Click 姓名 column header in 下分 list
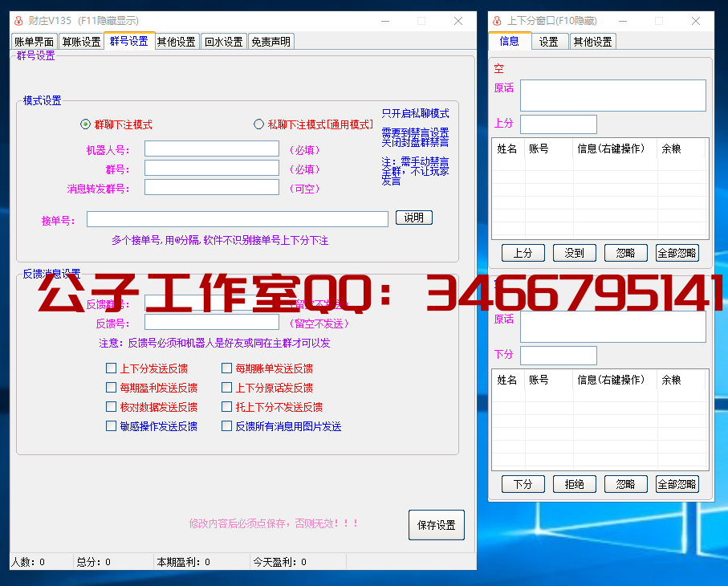 (x=508, y=380)
